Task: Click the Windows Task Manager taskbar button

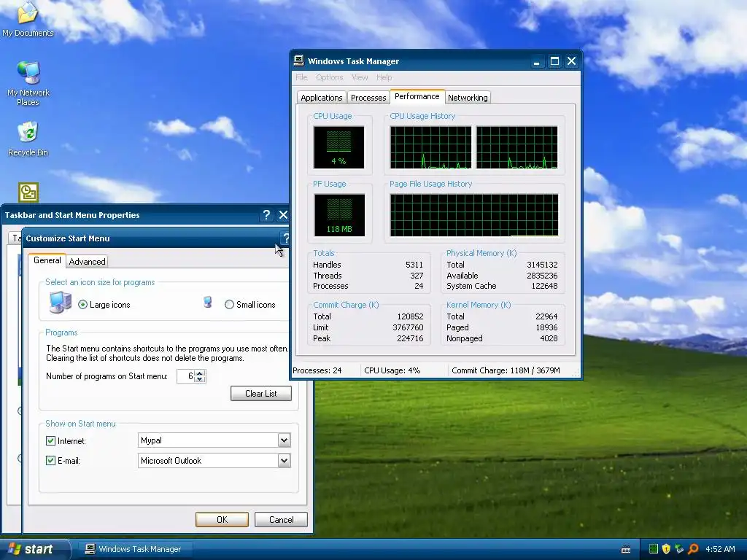Action: click(x=134, y=549)
